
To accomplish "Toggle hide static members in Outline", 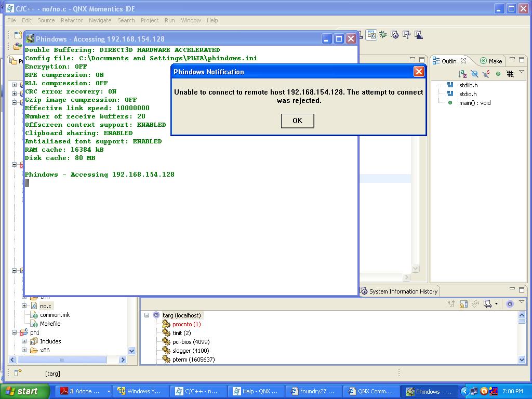I will 486,74.
